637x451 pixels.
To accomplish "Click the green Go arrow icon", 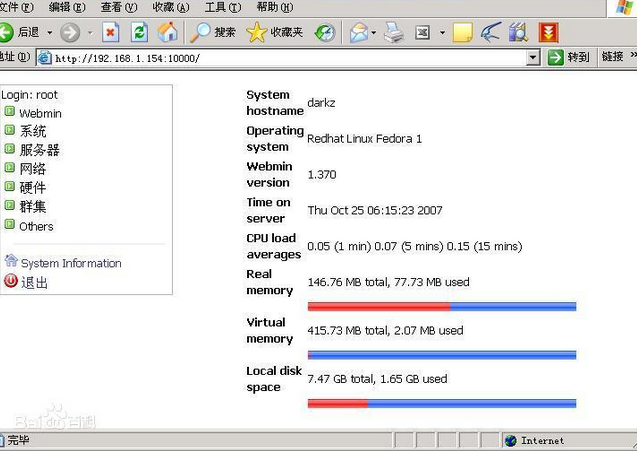I will point(555,57).
